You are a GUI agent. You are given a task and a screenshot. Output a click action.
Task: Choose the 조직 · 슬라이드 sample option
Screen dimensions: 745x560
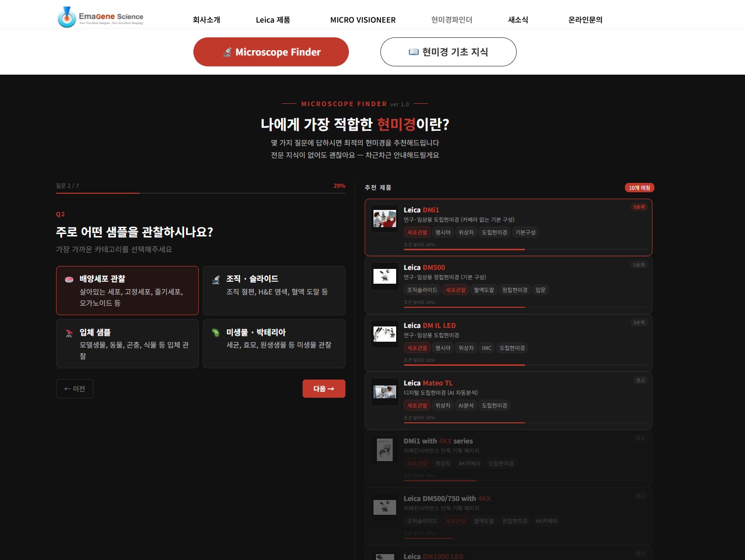click(274, 291)
